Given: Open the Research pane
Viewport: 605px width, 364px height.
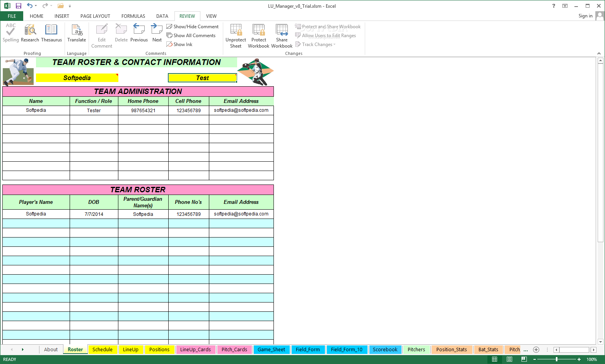Looking at the screenshot, I should tap(30, 33).
